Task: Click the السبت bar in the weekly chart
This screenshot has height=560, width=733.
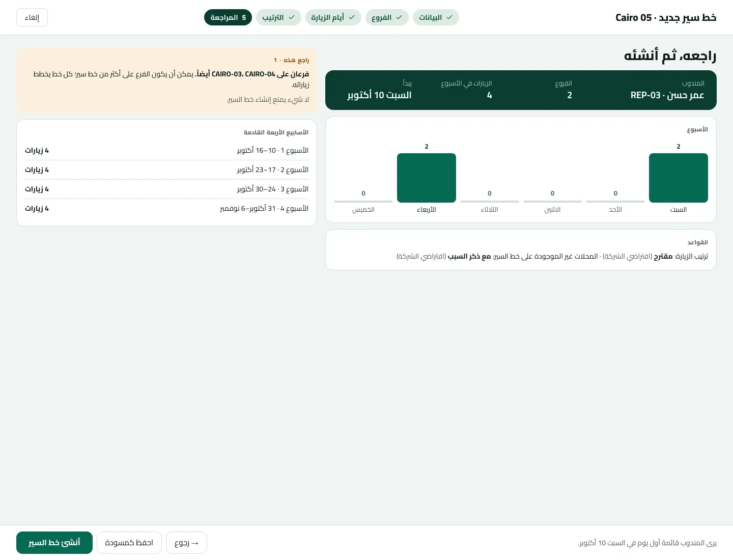Action: pos(679,178)
